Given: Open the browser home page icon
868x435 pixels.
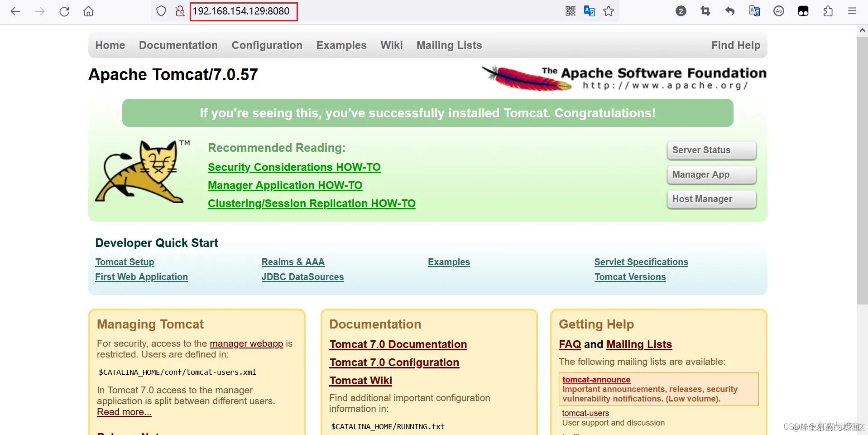Looking at the screenshot, I should click(88, 11).
